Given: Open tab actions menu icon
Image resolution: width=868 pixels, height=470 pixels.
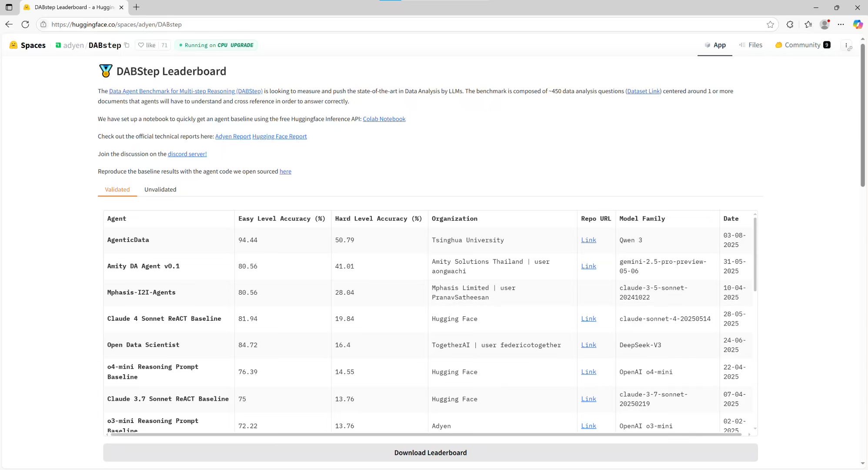Looking at the screenshot, I should [9, 7].
